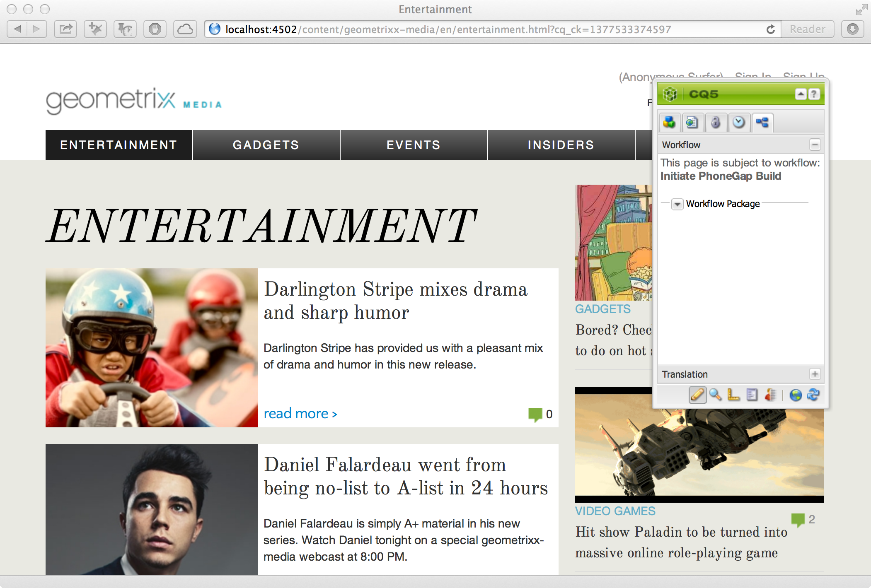Click the history/clock icon in CQ5
871x588 pixels.
pyautogui.click(x=737, y=122)
